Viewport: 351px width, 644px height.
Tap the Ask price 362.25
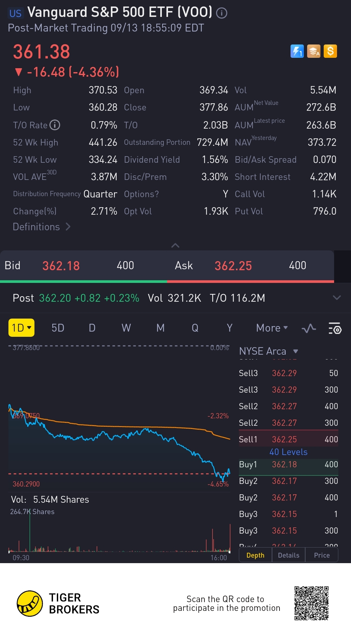point(233,266)
